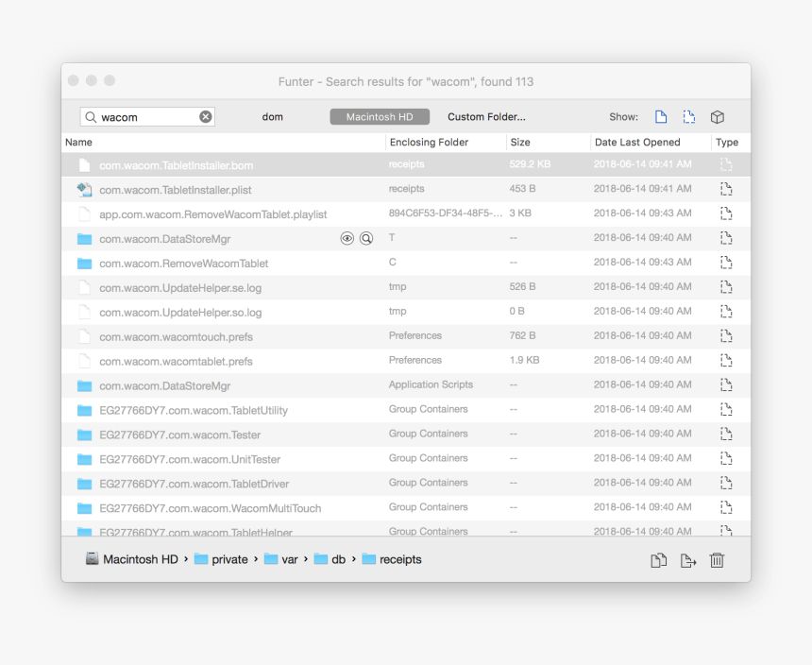Image resolution: width=812 pixels, height=665 pixels.
Task: Click the Copy files icon
Action: click(x=659, y=560)
